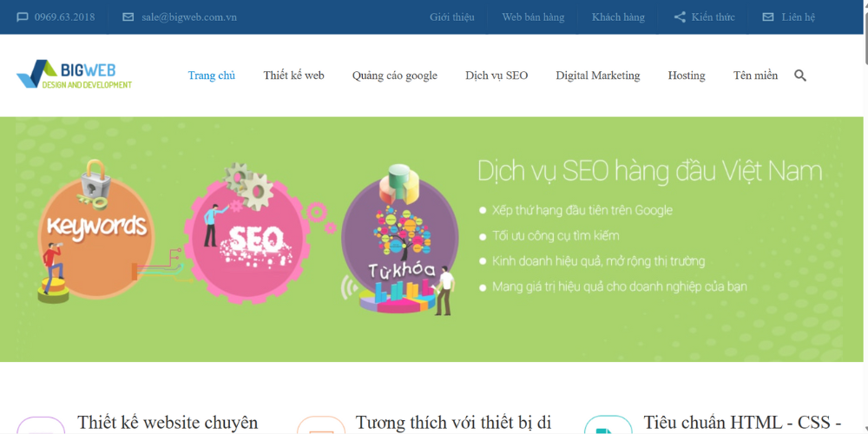
Task: Click the envelope icon next to Liên hệ
Action: pyautogui.click(x=768, y=17)
